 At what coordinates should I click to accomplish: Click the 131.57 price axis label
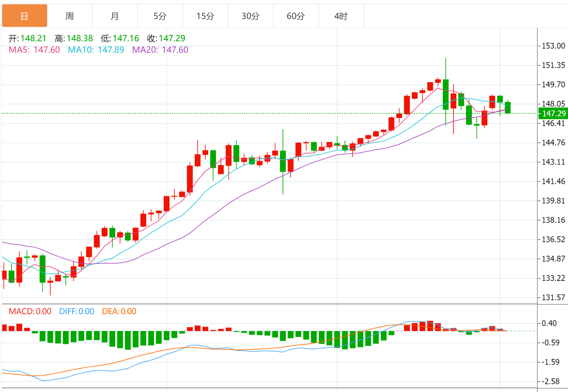[553, 298]
